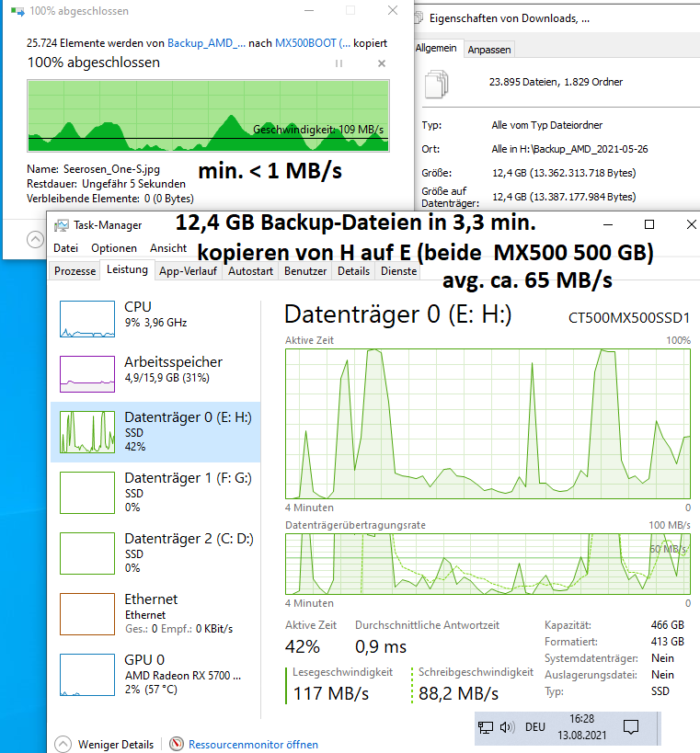The image size is (700, 753).
Task: Switch to the Prozesse tab
Action: tap(75, 271)
